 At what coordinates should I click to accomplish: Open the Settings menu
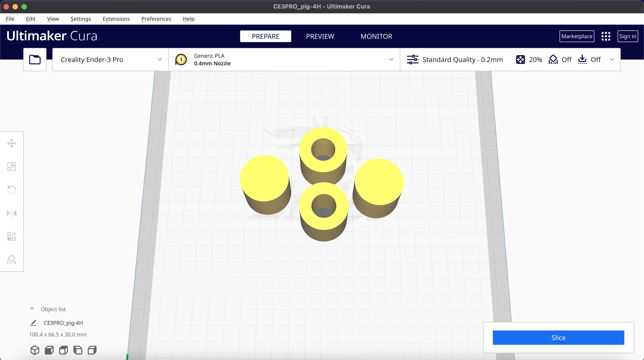click(81, 19)
